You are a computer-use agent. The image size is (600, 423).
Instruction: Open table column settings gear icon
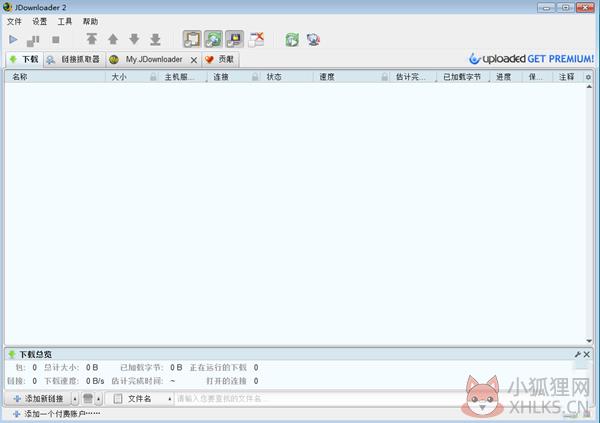[x=588, y=77]
